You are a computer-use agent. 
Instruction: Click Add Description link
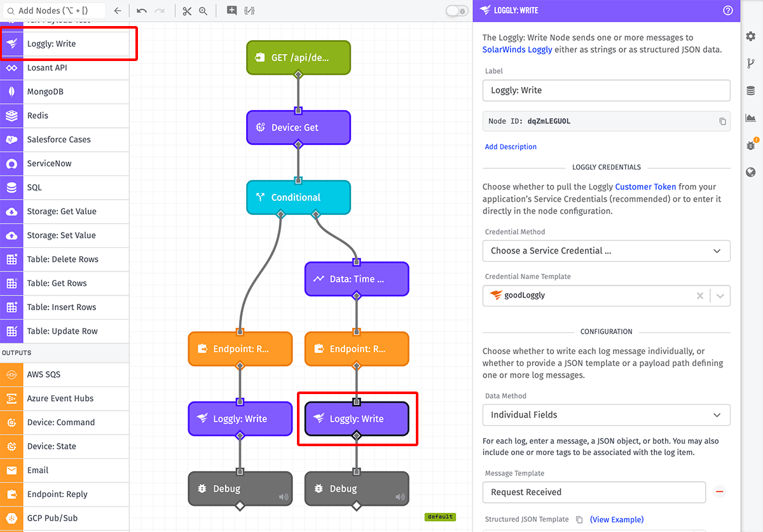tap(511, 147)
